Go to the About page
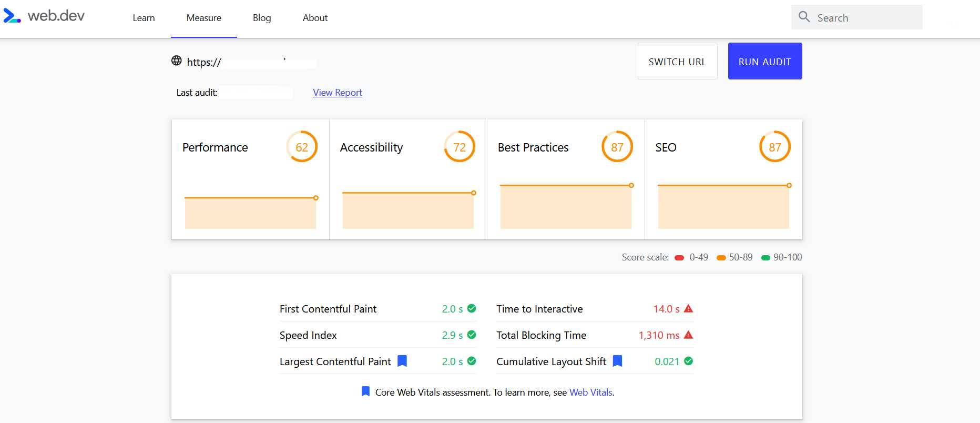Viewport: 980px width, 423px height. [x=315, y=18]
